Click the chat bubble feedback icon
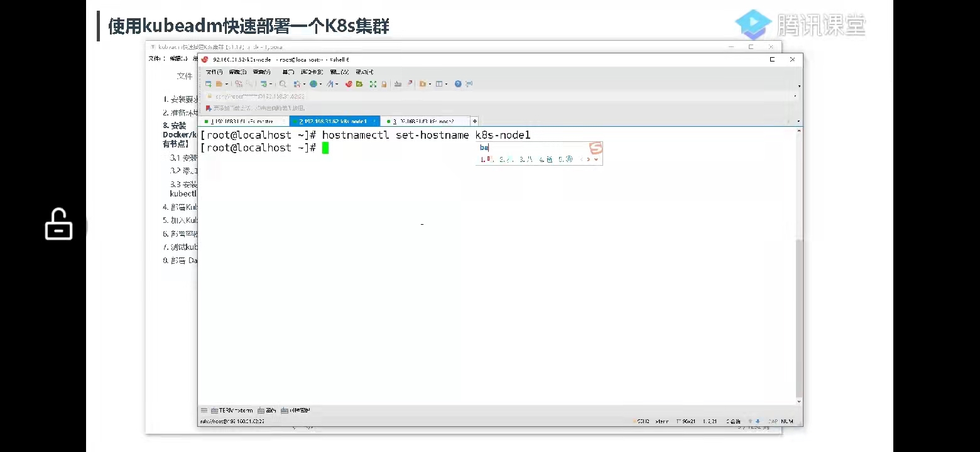Image resolution: width=980 pixels, height=452 pixels. [x=469, y=84]
